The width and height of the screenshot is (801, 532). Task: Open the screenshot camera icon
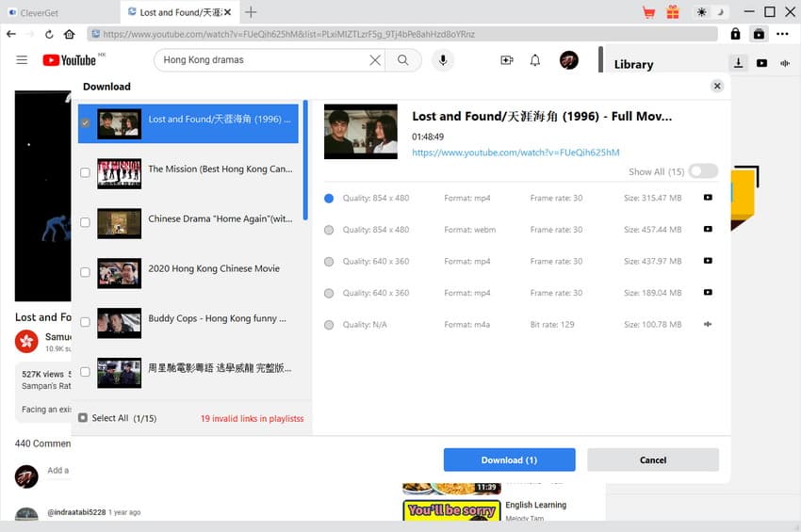(759, 34)
